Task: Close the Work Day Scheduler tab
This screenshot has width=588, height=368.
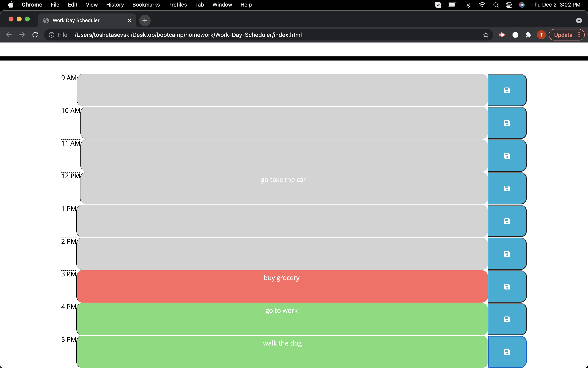Action: tap(129, 20)
